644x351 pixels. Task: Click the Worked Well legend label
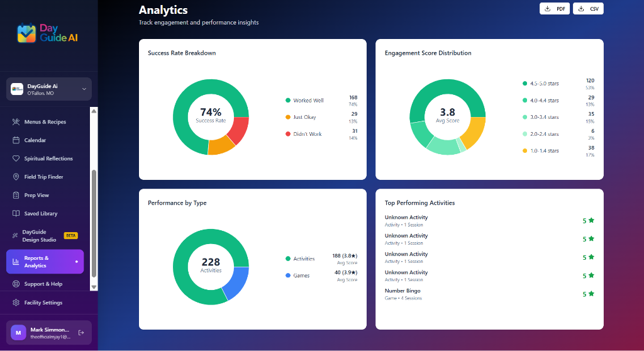(x=308, y=100)
